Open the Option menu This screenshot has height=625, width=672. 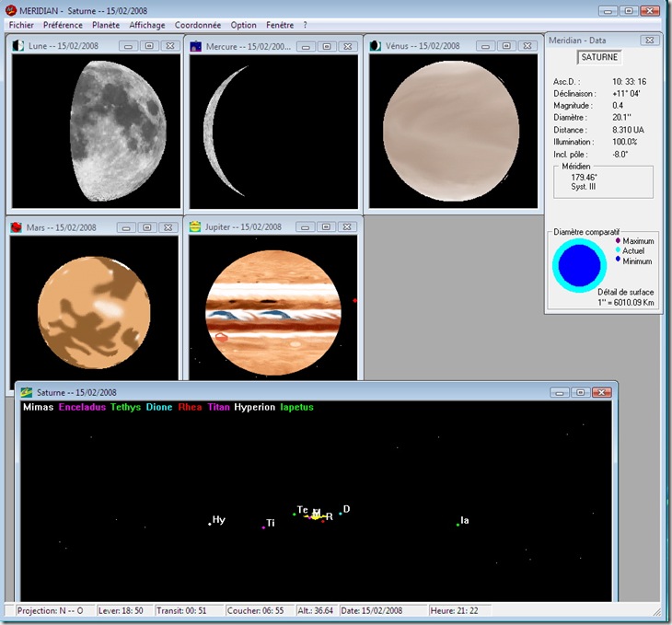(244, 25)
